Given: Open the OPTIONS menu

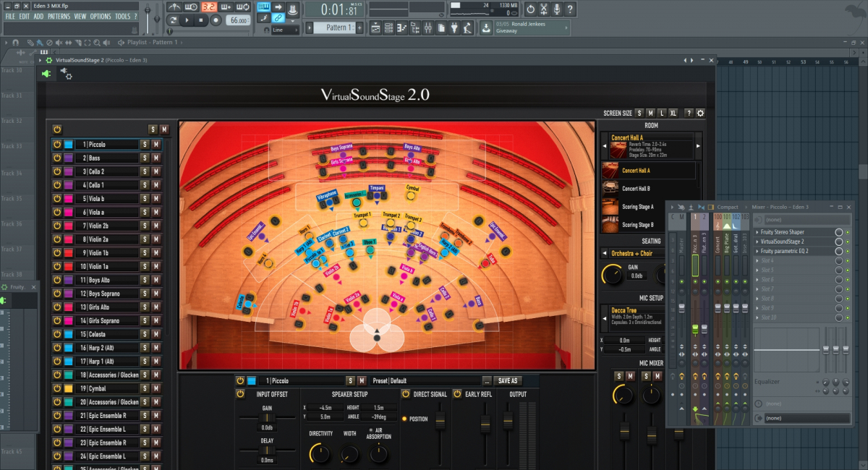Looking at the screenshot, I should pos(101,17).
